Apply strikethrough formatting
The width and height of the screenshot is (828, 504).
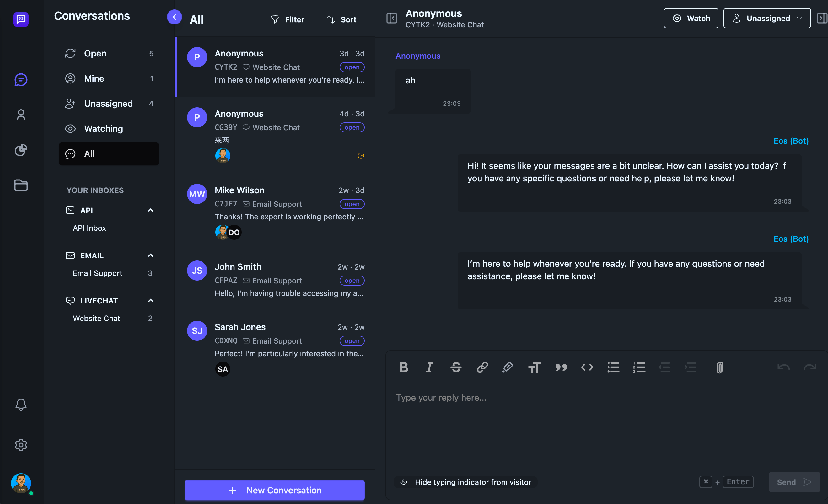point(456,367)
